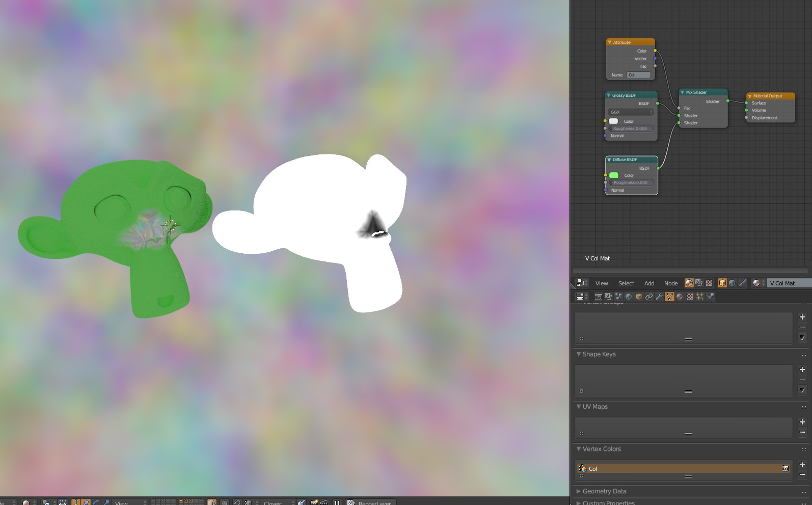812x505 pixels.
Task: Open the Constraints properties chain tab
Action: [649, 297]
